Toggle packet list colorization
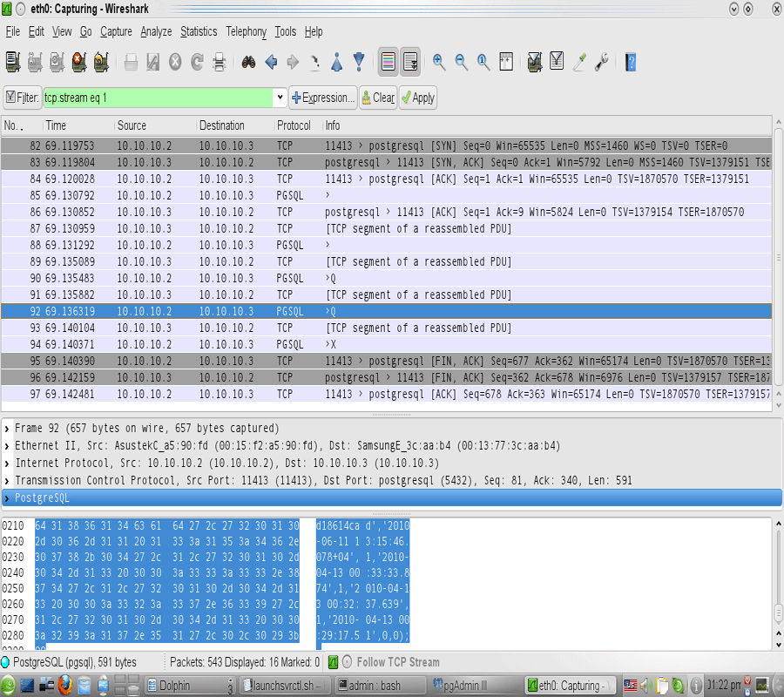This screenshot has height=697, width=784. (388, 62)
